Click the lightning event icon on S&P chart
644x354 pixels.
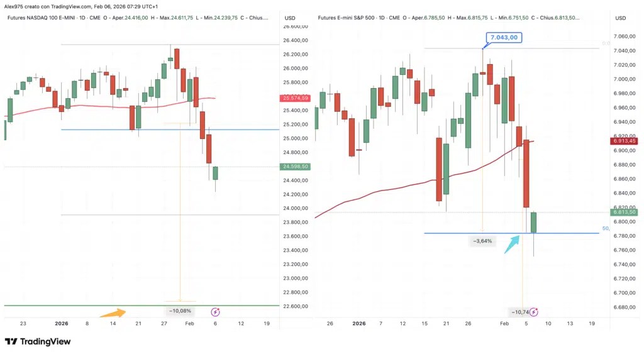533,312
